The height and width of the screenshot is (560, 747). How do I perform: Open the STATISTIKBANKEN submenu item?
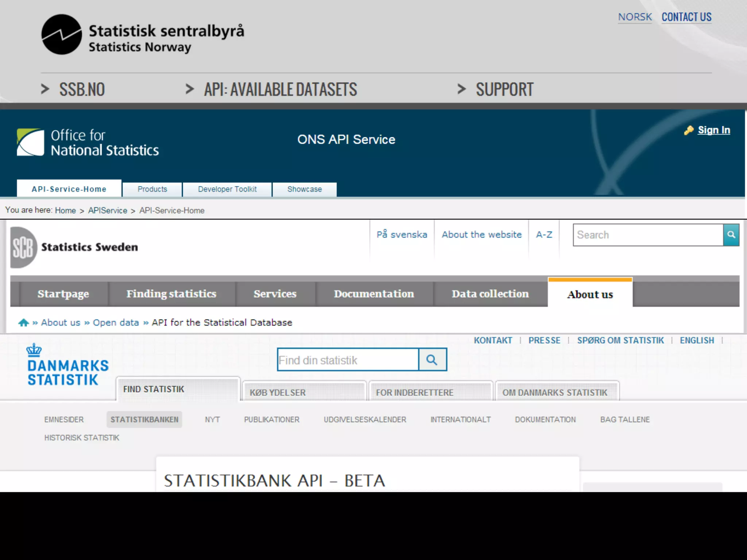pyautogui.click(x=144, y=420)
